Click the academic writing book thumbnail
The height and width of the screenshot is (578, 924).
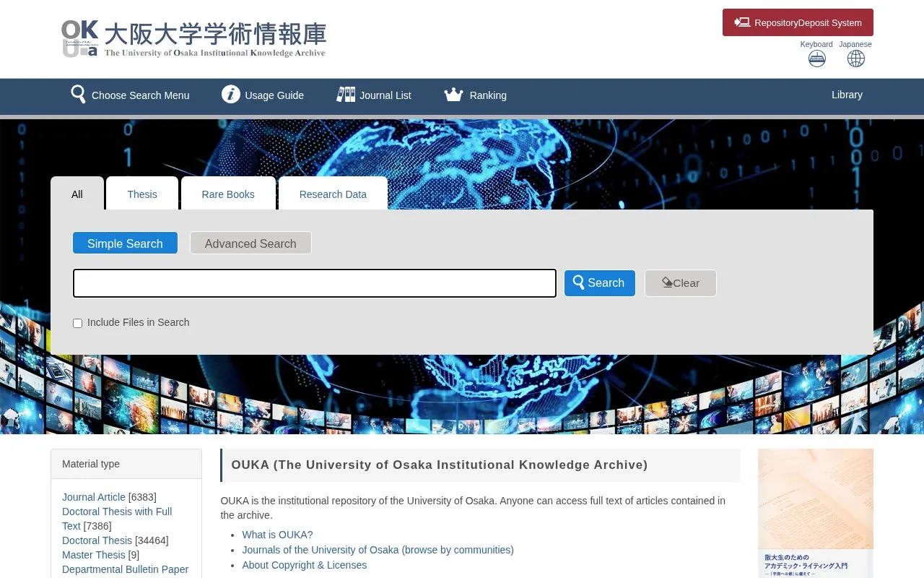coord(816,513)
